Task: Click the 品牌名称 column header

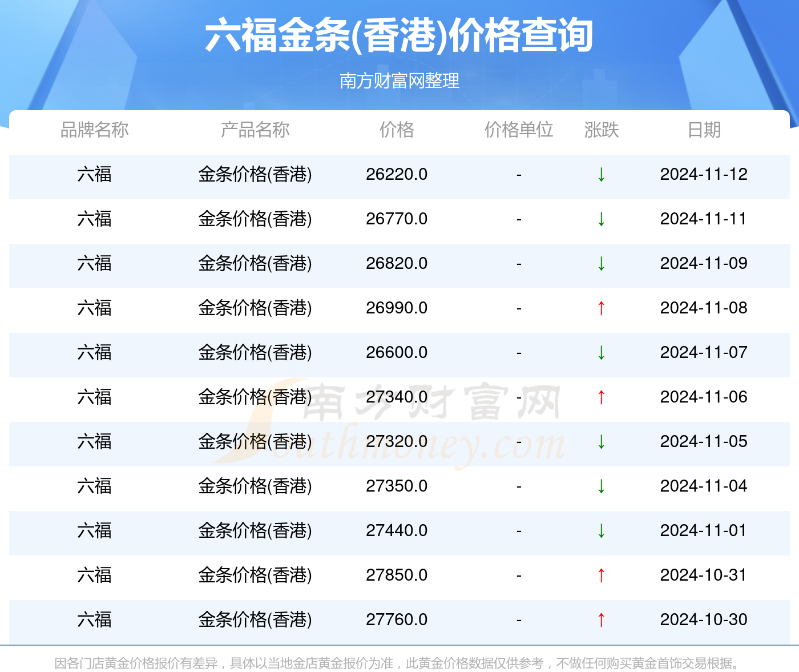Action: (x=94, y=130)
